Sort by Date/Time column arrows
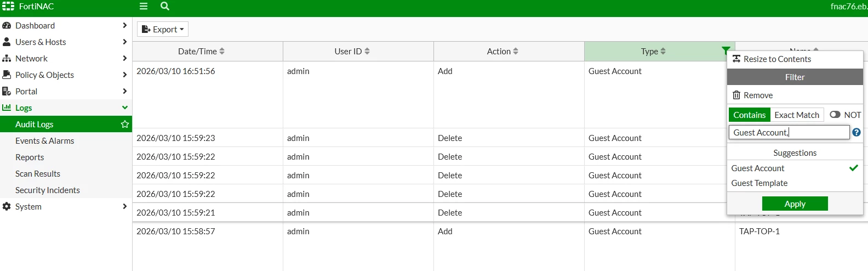This screenshot has height=271, width=868. pos(222,51)
